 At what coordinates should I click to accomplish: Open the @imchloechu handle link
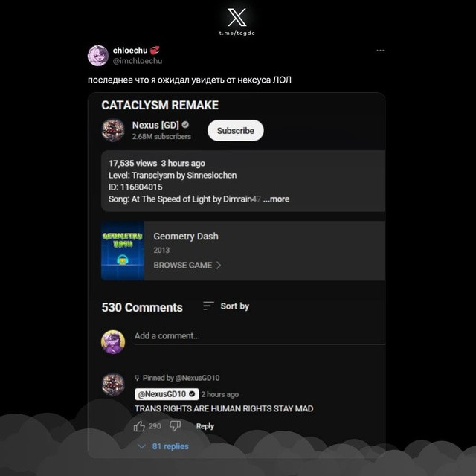coord(138,61)
